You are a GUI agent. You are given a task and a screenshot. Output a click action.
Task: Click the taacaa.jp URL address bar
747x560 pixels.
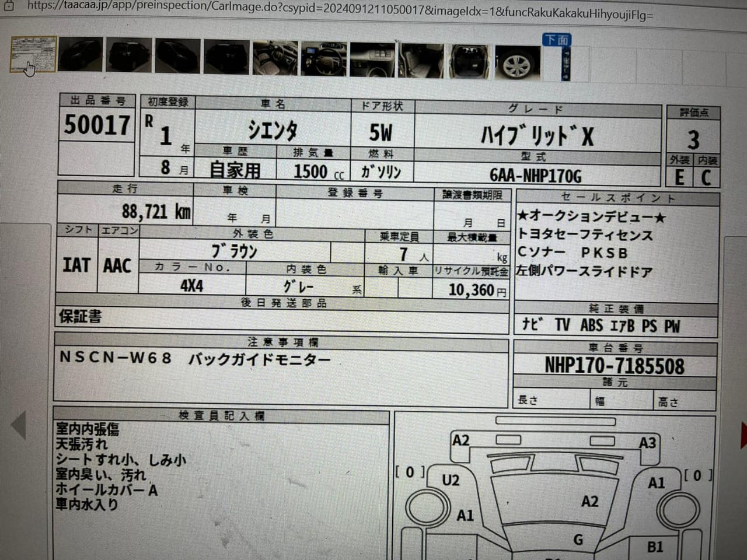[338, 8]
